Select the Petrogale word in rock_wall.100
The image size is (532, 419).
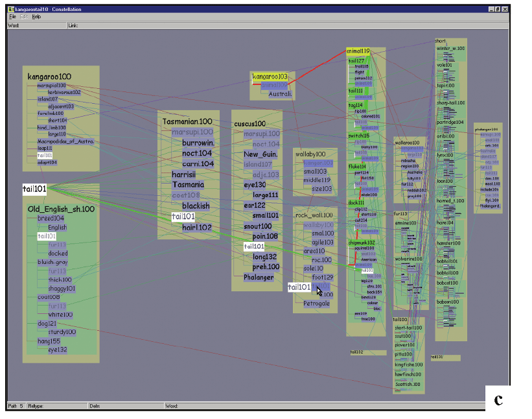click(x=317, y=303)
